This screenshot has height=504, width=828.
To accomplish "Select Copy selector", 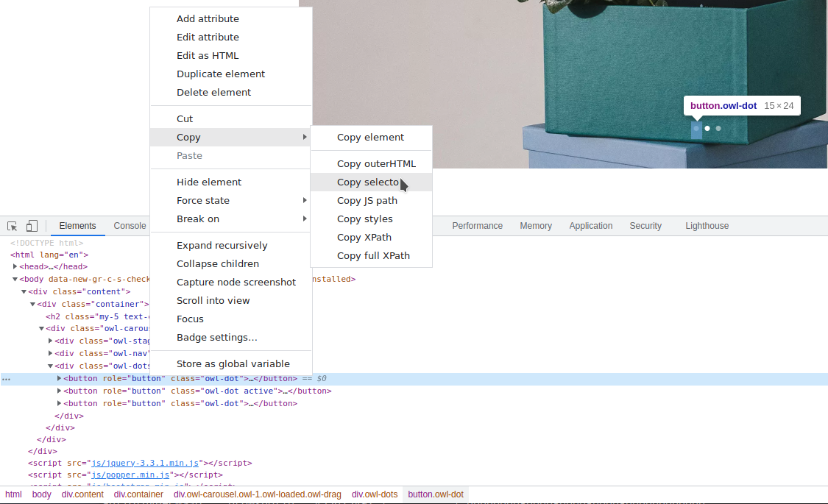I will (371, 182).
